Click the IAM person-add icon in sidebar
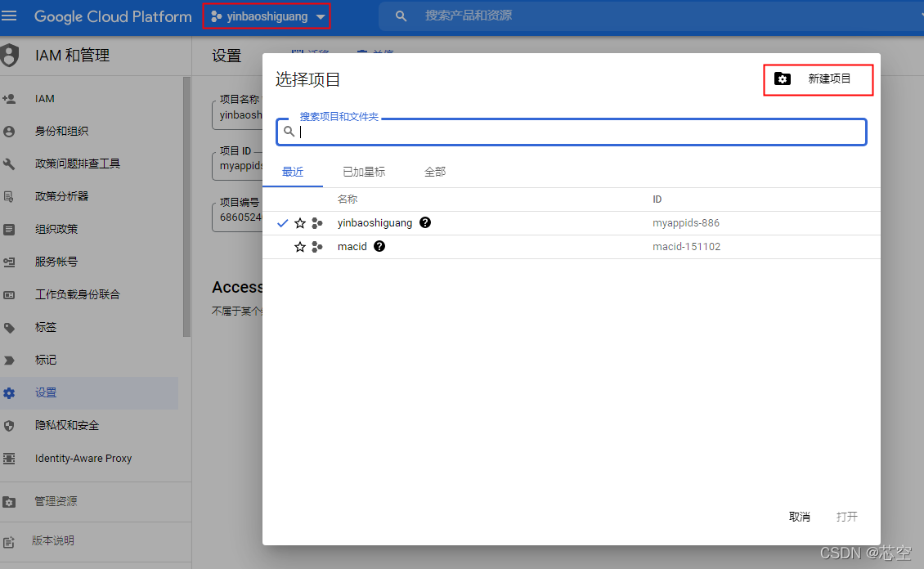Image resolution: width=924 pixels, height=569 pixels. click(x=10, y=99)
